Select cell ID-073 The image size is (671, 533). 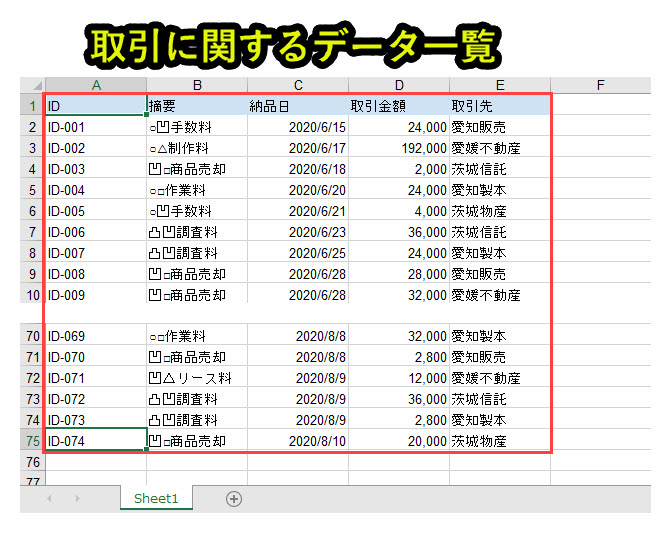click(x=96, y=419)
